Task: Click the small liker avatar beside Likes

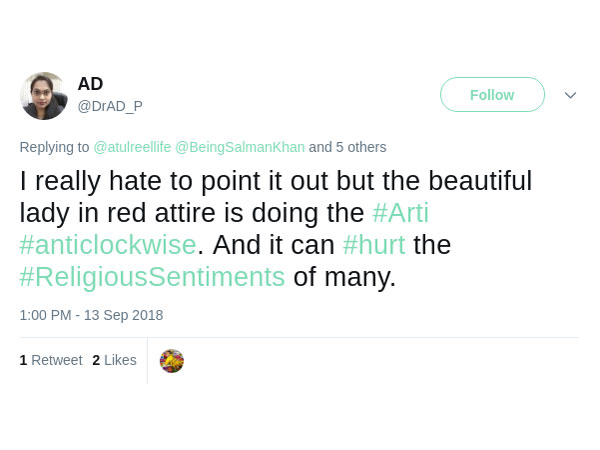Action: (x=172, y=361)
